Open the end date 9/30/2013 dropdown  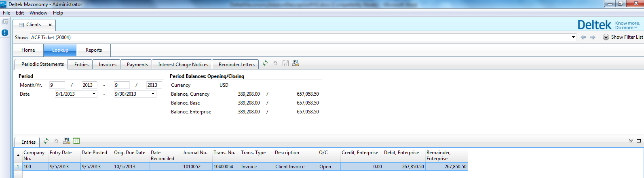click(x=153, y=94)
